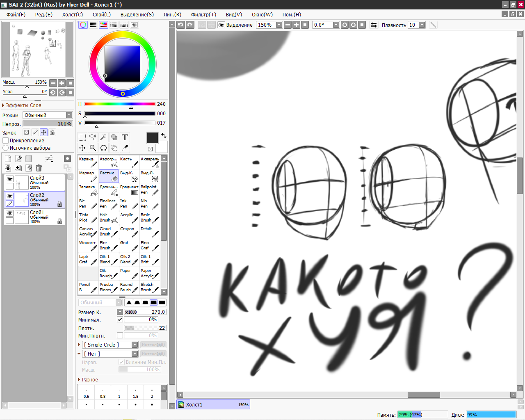Open the rotation angle 0.0° dropdown
The height and width of the screenshot is (420, 525).
pyautogui.click(x=336, y=25)
